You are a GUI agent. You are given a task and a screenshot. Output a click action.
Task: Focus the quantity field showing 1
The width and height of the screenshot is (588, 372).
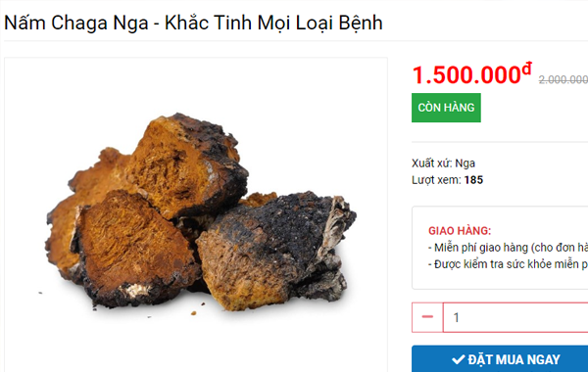(515, 317)
